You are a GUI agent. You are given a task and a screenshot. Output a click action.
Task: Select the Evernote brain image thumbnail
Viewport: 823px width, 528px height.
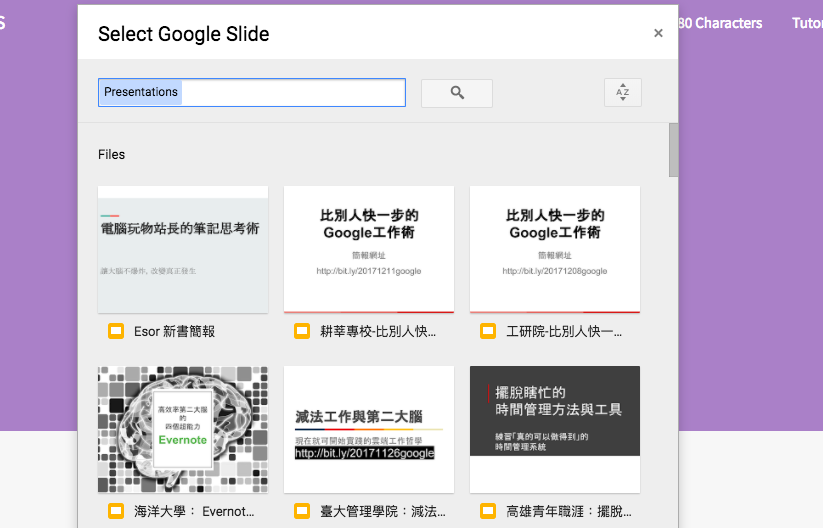click(183, 429)
